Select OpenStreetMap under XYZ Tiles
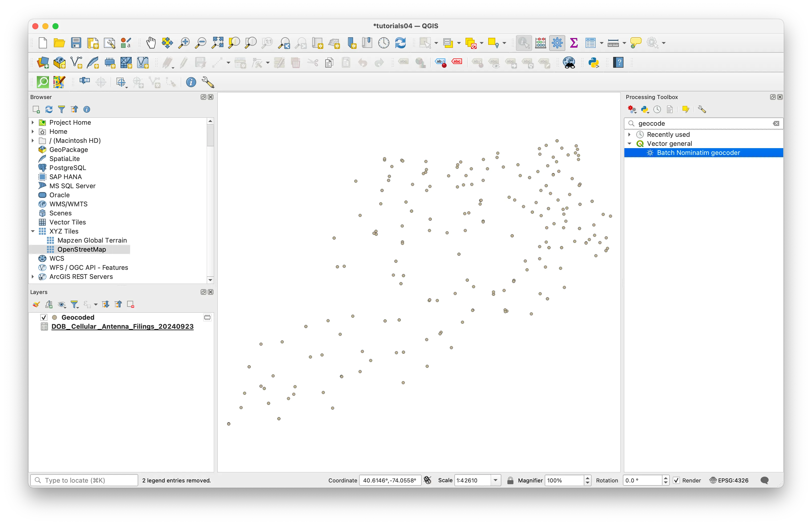The image size is (812, 525). click(81, 249)
